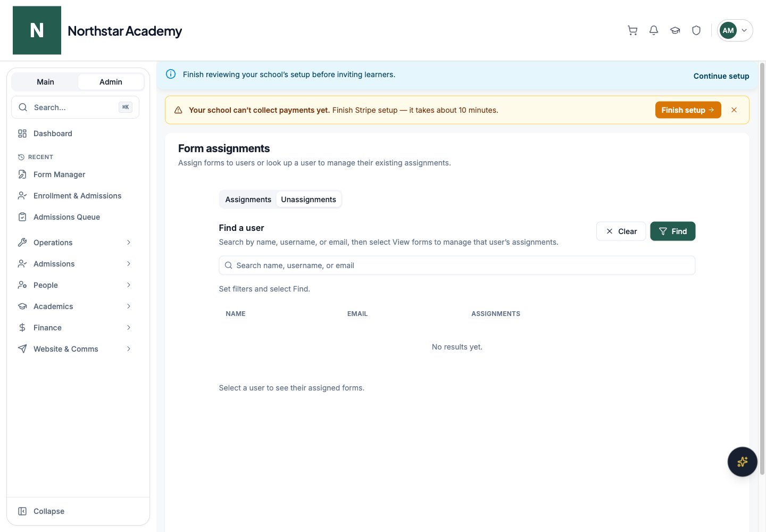
Task: Click the NAME column header
Action: (x=236, y=314)
